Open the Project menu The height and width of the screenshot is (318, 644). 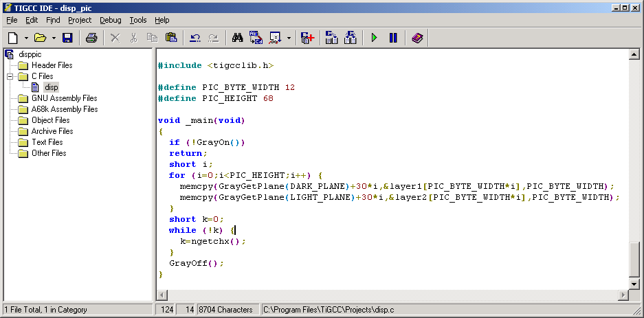(80, 20)
